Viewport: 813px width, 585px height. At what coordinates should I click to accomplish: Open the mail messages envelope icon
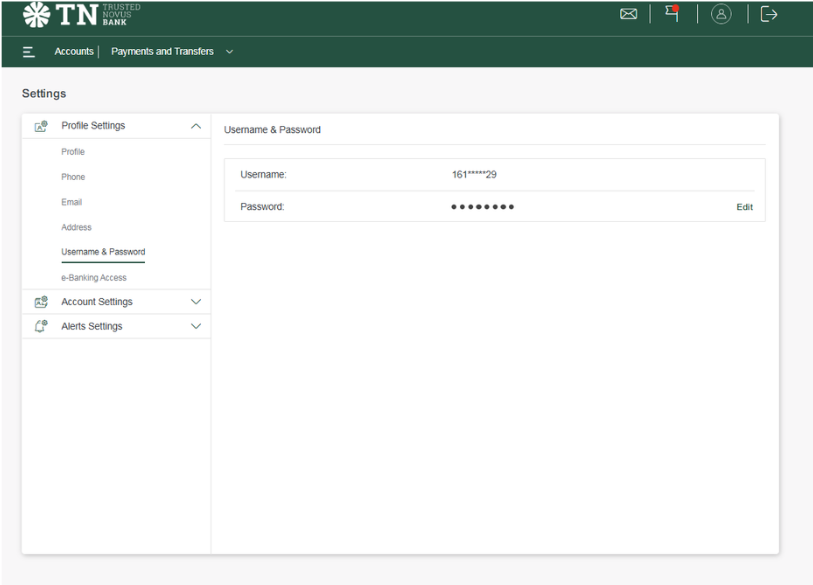pyautogui.click(x=629, y=14)
